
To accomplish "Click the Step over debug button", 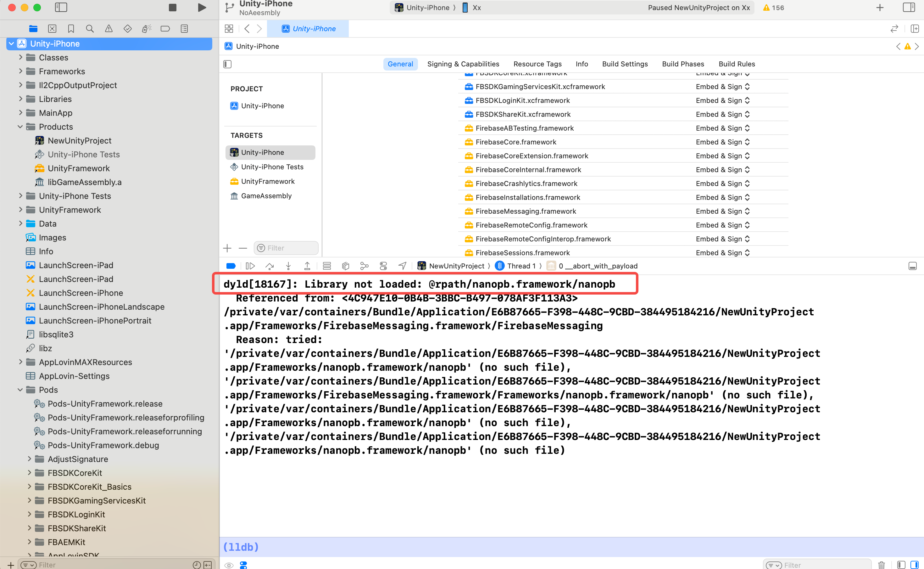I will [x=269, y=266].
